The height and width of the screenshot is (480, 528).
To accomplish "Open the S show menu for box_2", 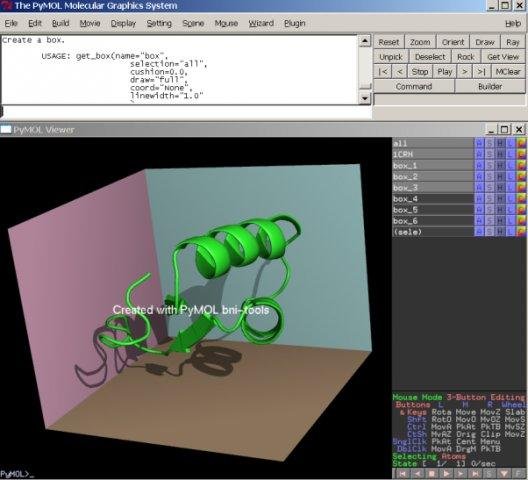I will [490, 177].
